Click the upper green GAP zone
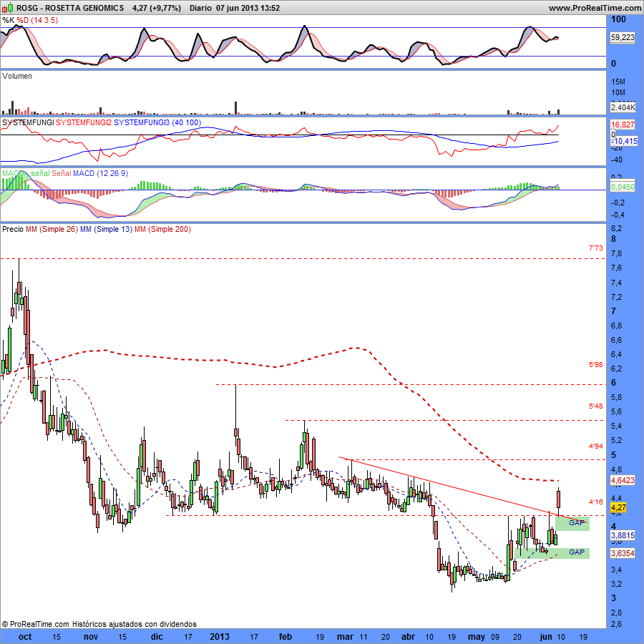Viewport: 644px width, 644px height. click(572, 523)
